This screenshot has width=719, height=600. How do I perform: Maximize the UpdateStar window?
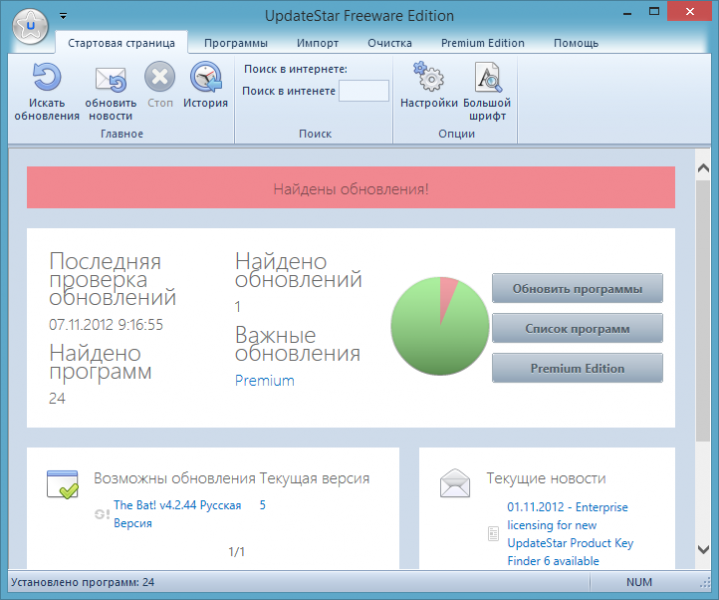[654, 12]
